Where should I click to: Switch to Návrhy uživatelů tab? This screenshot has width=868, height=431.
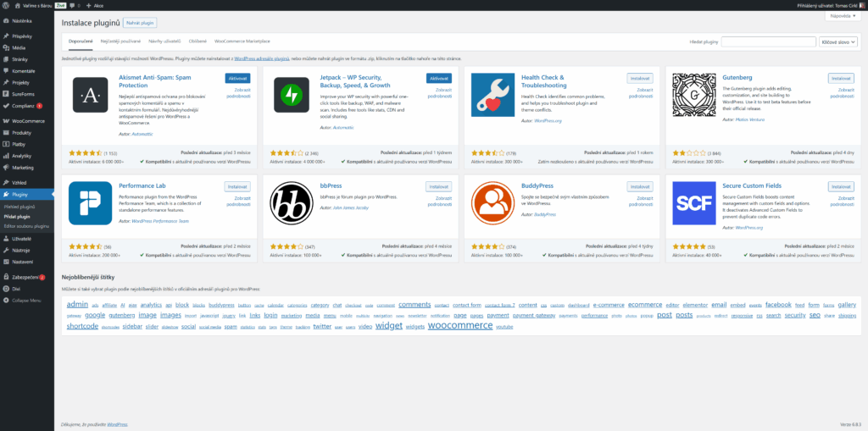point(164,41)
